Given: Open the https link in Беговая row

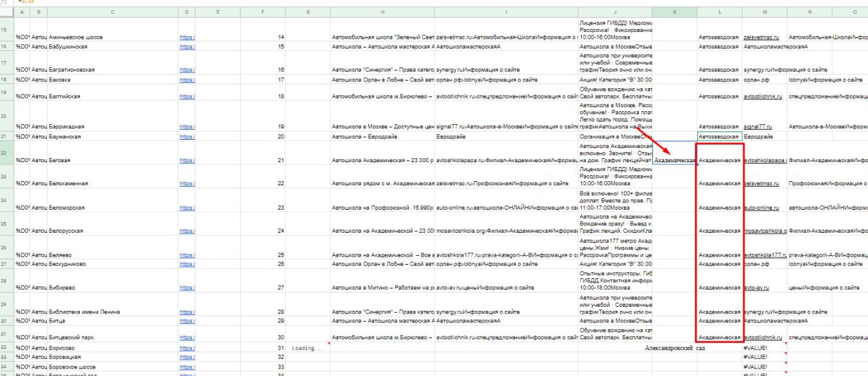Looking at the screenshot, I should pos(187,160).
